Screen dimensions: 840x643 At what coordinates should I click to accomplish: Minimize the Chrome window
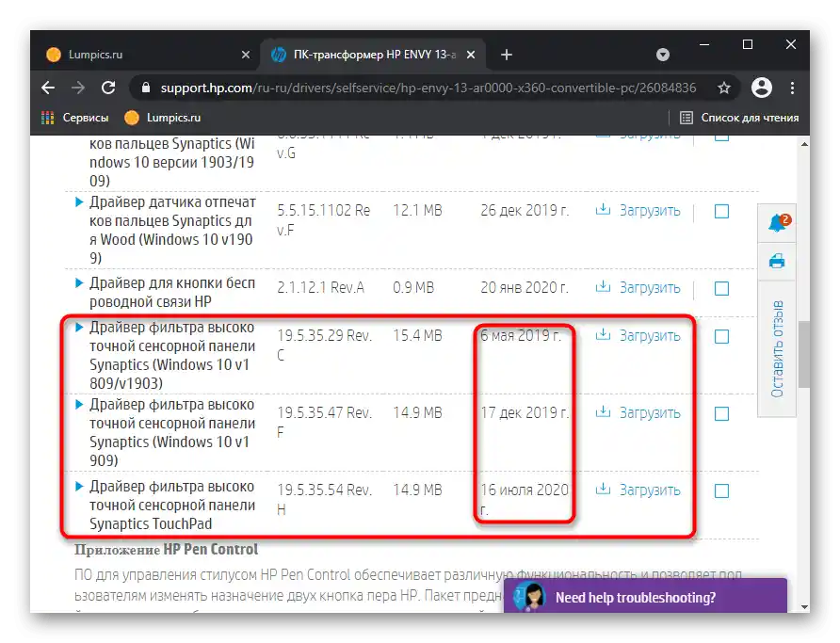coord(704,44)
